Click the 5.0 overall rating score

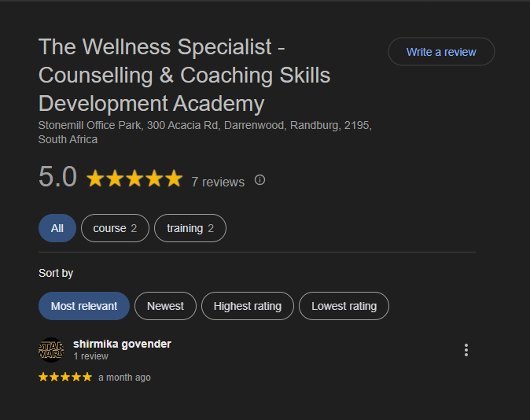(57, 178)
